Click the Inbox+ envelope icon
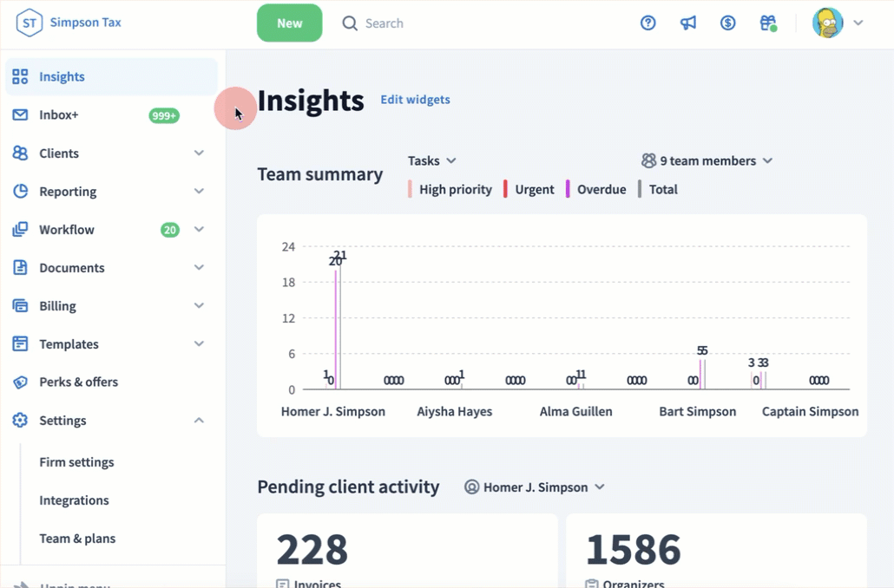Screen dimensions: 894x588 (20, 115)
